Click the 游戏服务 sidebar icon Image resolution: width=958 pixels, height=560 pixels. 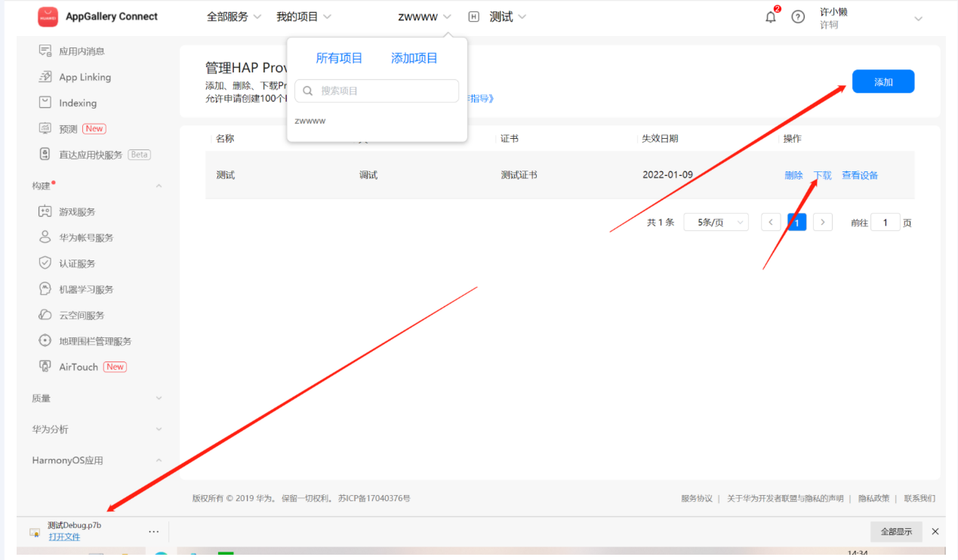[45, 212]
